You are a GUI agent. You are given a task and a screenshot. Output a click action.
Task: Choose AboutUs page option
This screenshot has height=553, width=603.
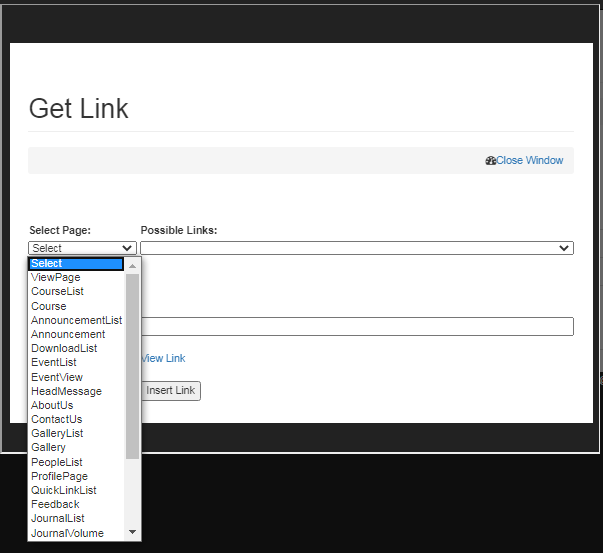click(52, 405)
